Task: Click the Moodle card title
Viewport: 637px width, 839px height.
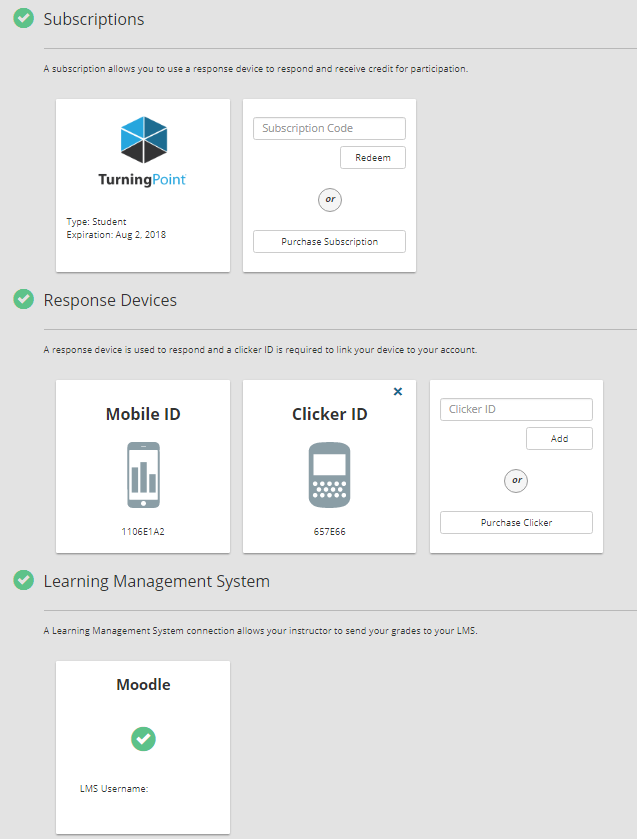Action: click(x=143, y=684)
